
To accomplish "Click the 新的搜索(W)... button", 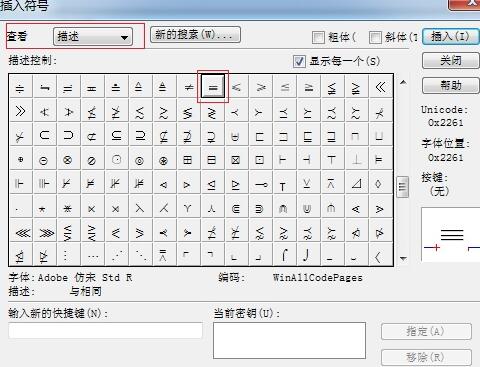I will tap(195, 35).
